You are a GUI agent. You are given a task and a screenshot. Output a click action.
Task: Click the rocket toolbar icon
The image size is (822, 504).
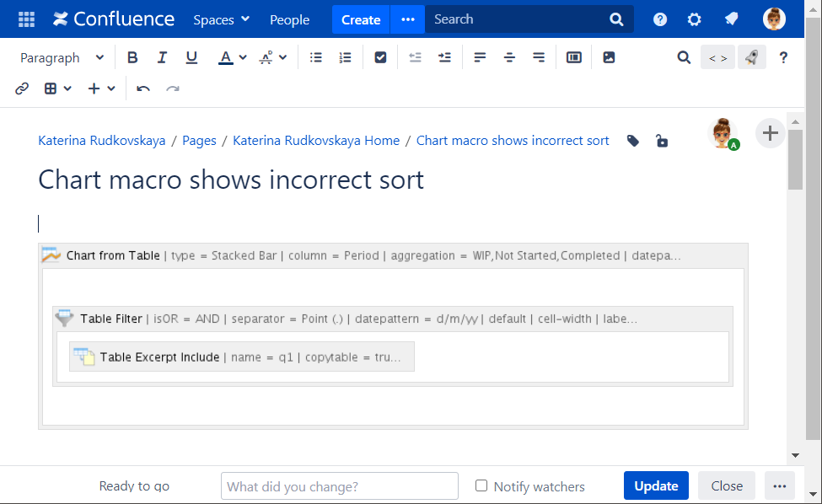point(752,57)
